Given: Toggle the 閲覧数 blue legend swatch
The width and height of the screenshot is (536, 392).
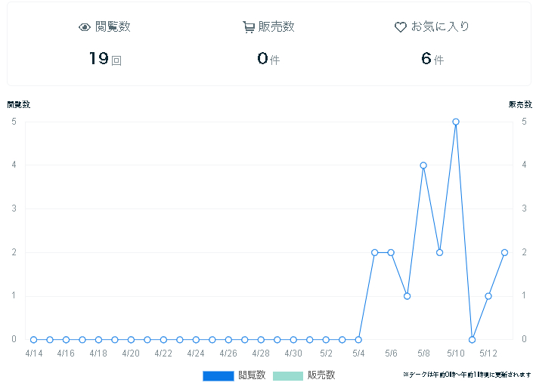Looking at the screenshot, I should pos(218,375).
